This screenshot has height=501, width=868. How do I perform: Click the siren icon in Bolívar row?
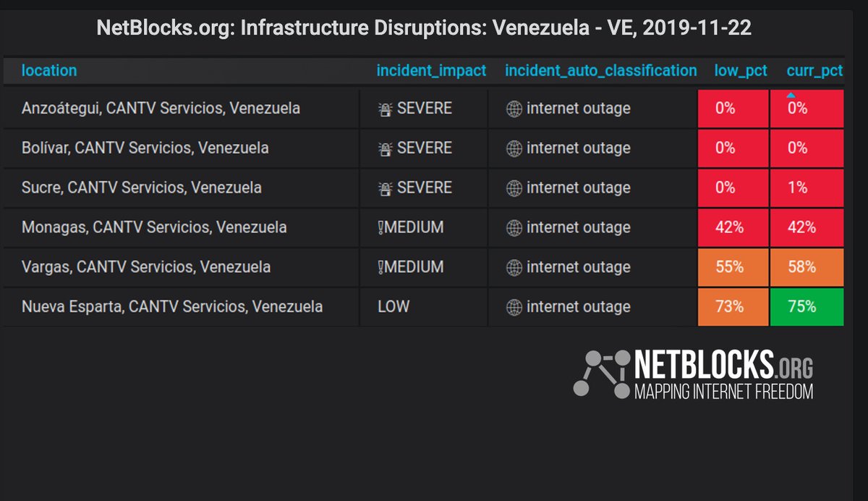tap(385, 148)
